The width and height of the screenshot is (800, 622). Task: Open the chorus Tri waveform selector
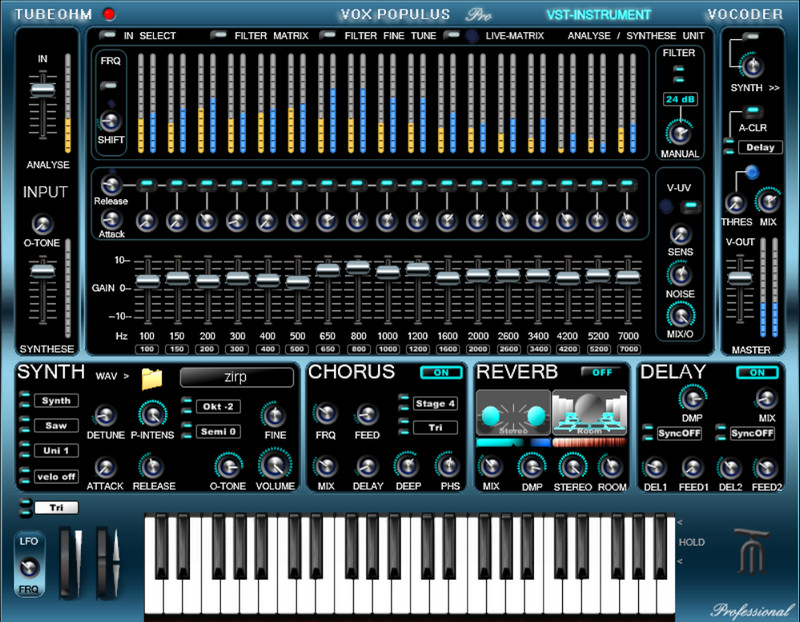click(435, 428)
